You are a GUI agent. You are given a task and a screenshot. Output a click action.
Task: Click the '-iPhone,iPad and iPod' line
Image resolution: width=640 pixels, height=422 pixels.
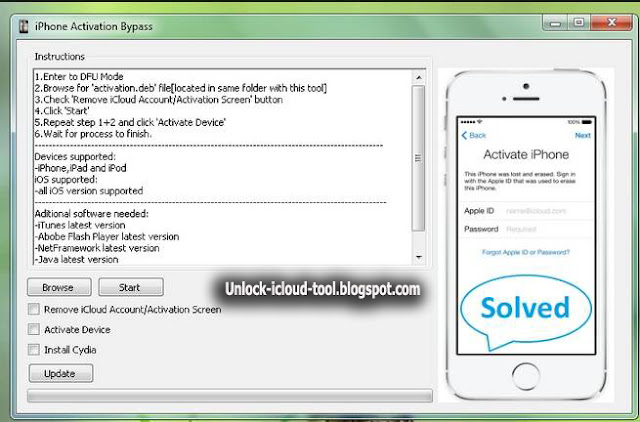[80, 168]
